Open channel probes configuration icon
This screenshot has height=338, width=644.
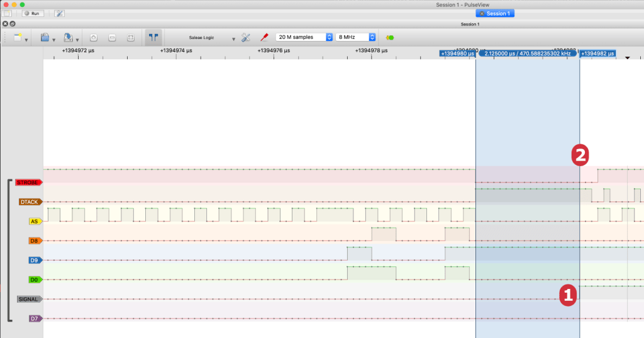pyautogui.click(x=265, y=38)
